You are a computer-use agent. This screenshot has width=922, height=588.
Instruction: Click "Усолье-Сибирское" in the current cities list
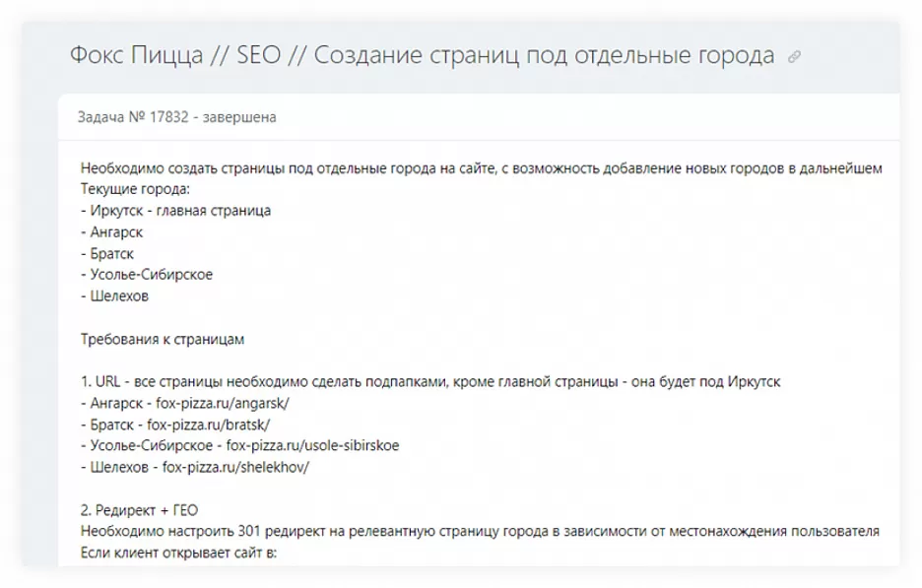pos(151,275)
